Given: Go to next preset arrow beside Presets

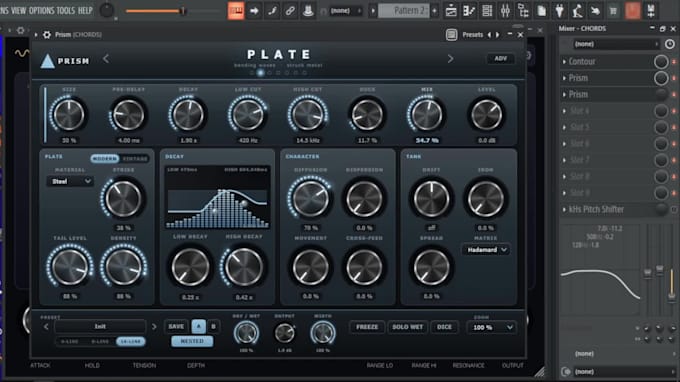Looking at the screenshot, I should [497, 35].
